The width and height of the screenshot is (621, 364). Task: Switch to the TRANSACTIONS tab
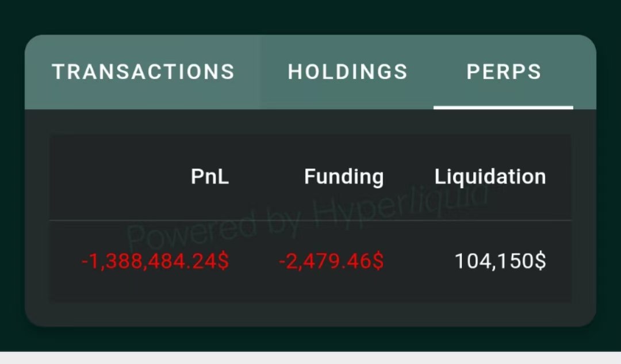(143, 72)
